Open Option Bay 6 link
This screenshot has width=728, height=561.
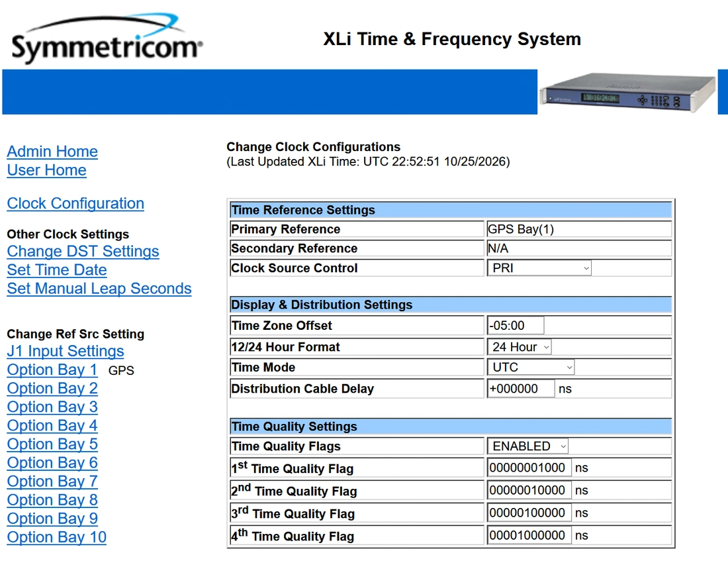coord(52,463)
